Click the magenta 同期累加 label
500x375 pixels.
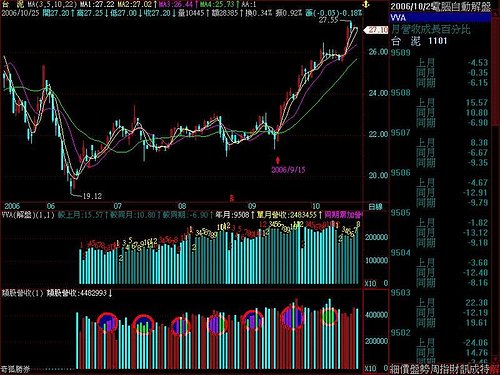click(x=343, y=215)
